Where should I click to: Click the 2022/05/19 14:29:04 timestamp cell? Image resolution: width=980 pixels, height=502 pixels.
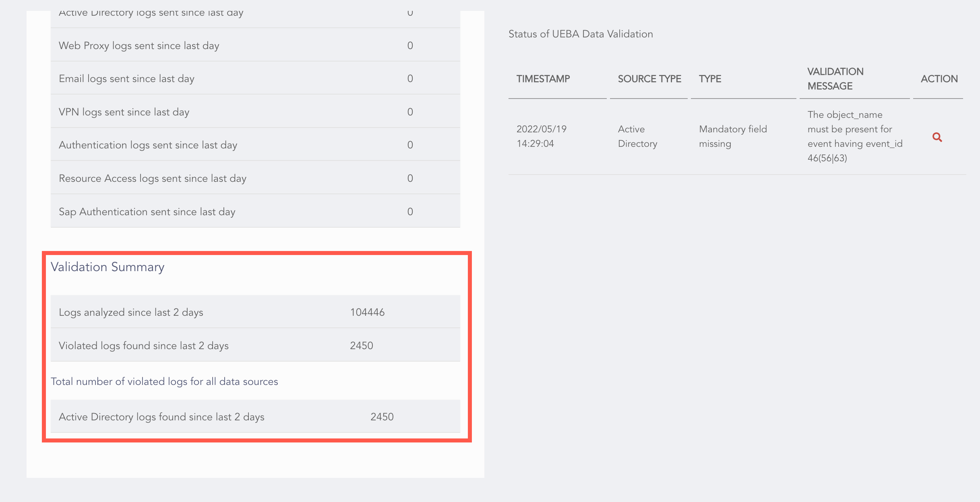(541, 136)
